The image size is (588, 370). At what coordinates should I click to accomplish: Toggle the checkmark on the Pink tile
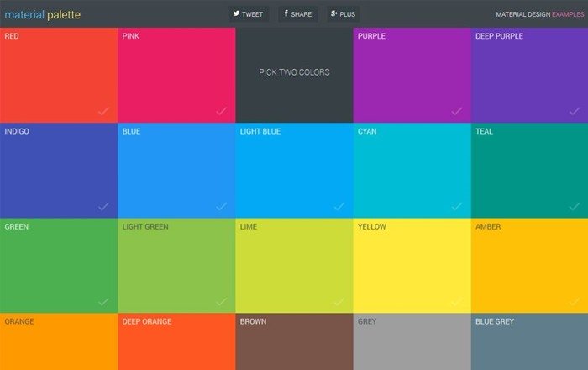coord(221,110)
